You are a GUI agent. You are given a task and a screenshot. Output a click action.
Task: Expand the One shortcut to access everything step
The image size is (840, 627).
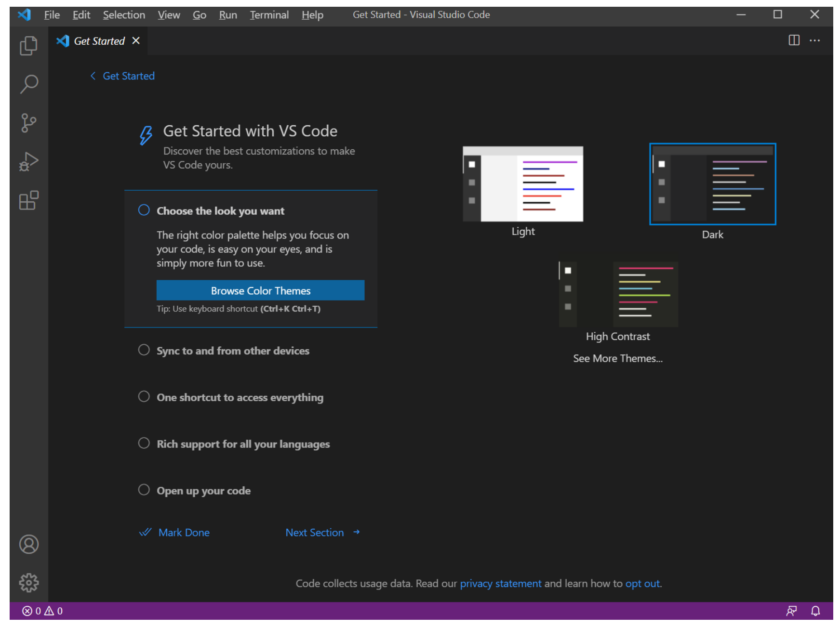coord(240,397)
